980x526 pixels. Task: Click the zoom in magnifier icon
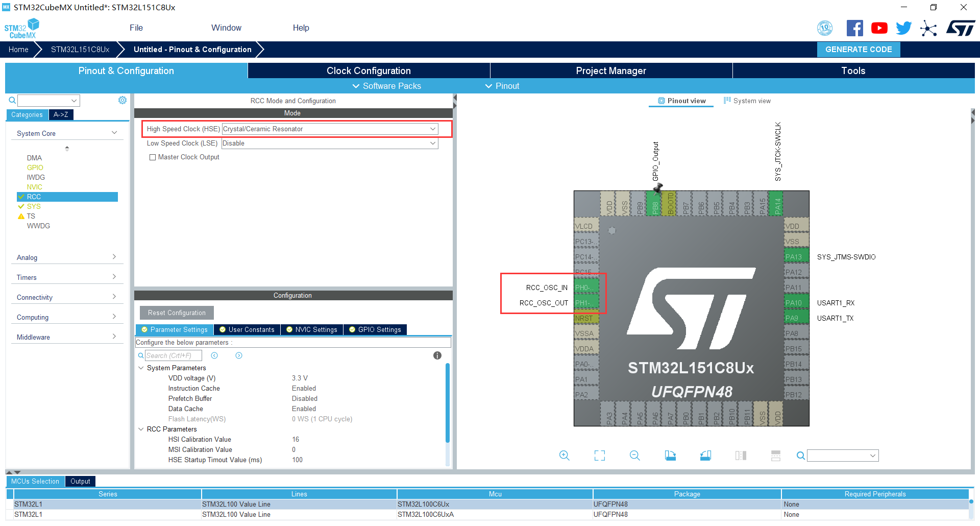pos(564,456)
